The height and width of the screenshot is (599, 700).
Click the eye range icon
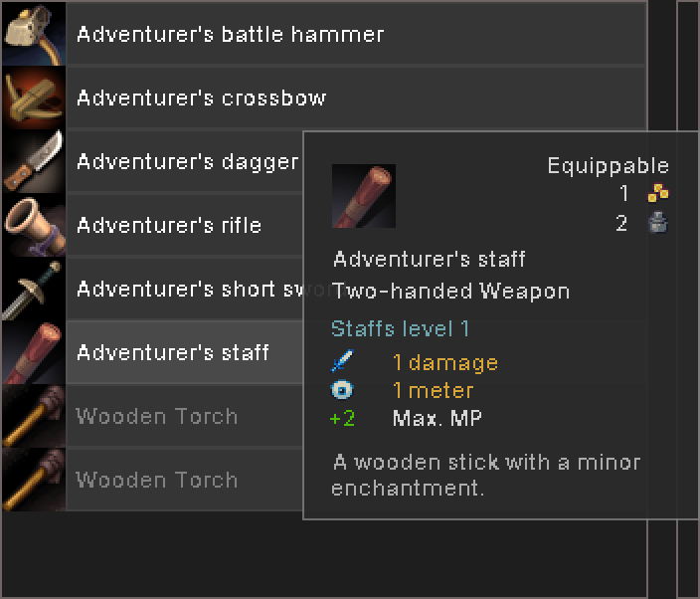tap(342, 389)
